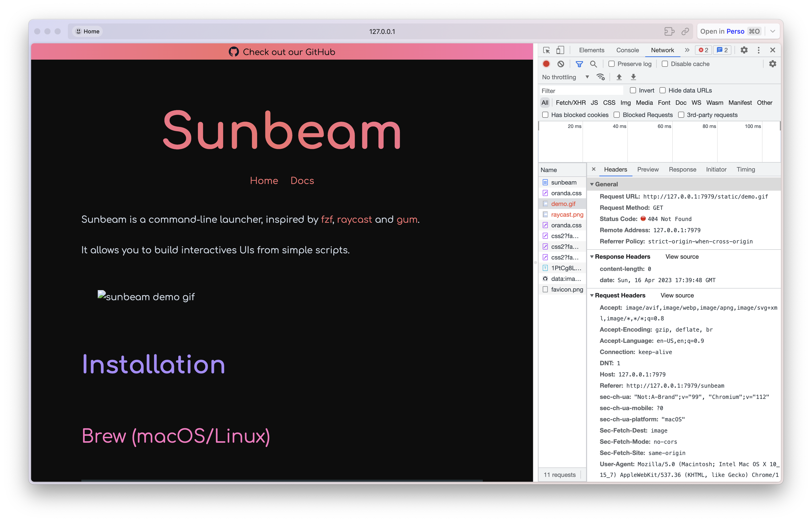
Task: Click the raycast link in description
Action: [x=354, y=220]
